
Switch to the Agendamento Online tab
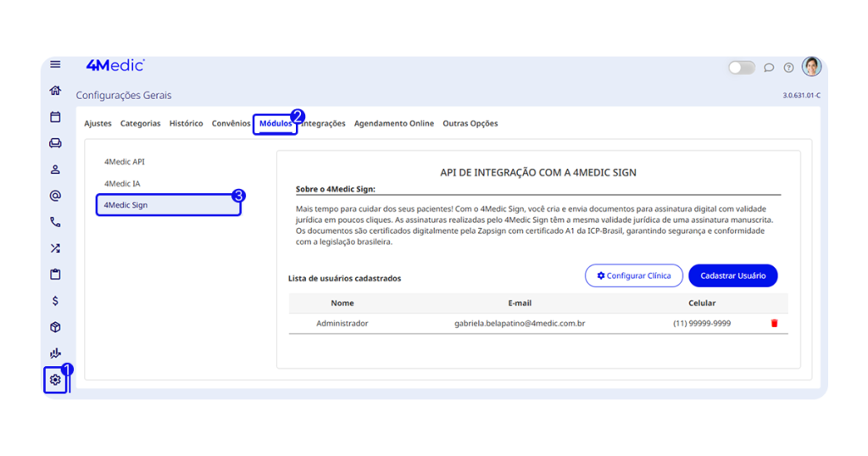tap(394, 124)
